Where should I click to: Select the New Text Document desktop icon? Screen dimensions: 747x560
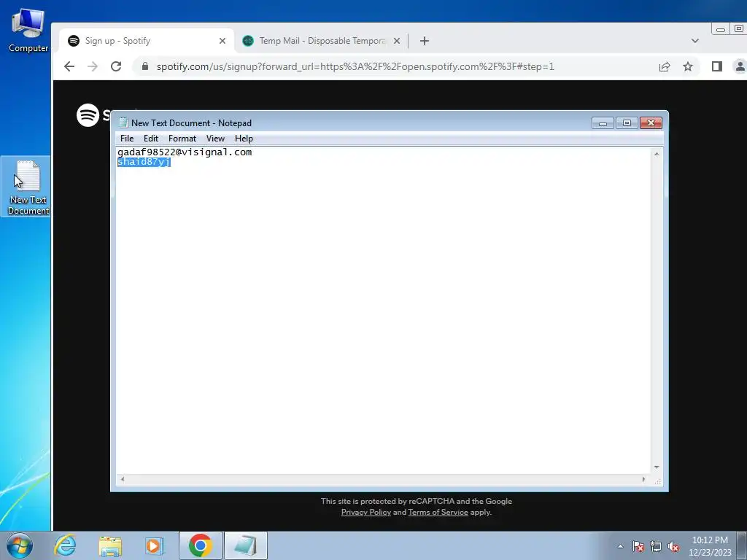pos(27,187)
